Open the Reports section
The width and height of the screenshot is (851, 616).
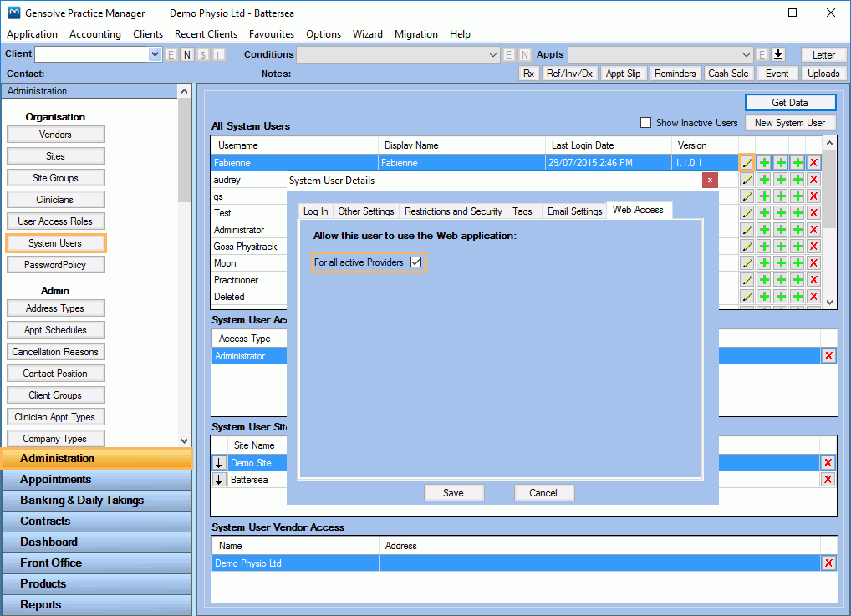(x=97, y=604)
